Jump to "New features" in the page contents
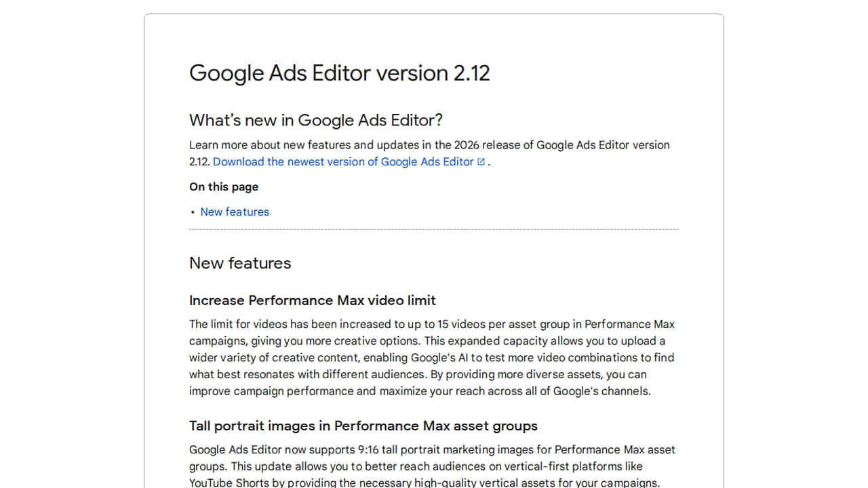 click(x=235, y=212)
